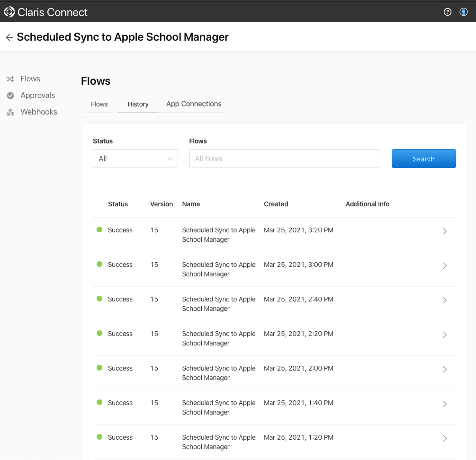
Task: Expand the chevron for the 1:20 PM run
Action: pos(444,439)
